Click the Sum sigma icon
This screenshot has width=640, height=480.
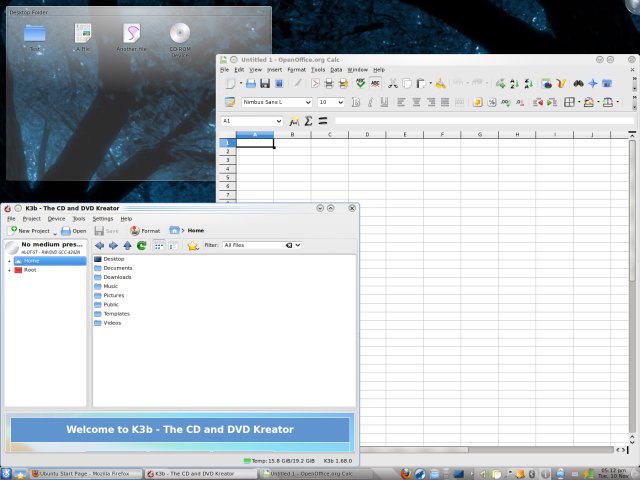click(308, 121)
